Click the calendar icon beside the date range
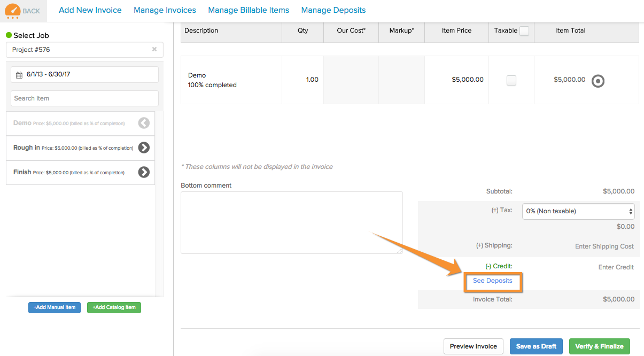 click(19, 75)
